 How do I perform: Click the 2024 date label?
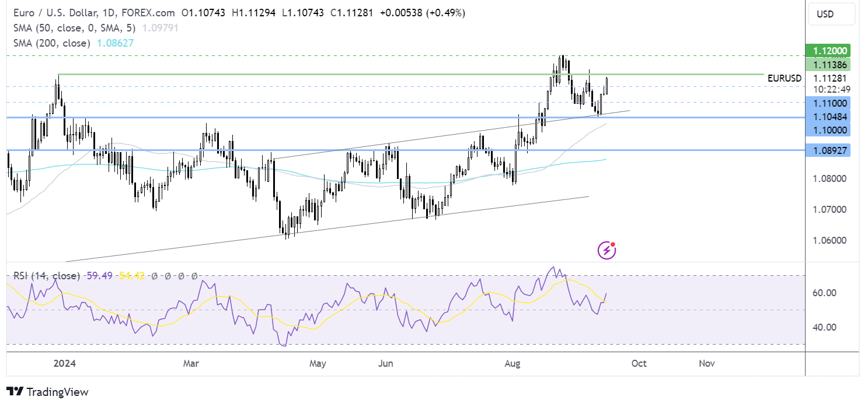[64, 363]
